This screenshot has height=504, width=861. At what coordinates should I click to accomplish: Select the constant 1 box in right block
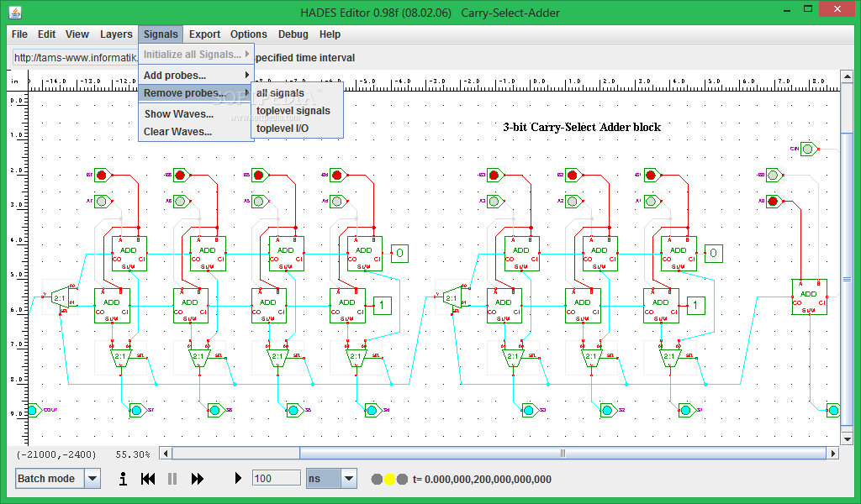(x=695, y=306)
